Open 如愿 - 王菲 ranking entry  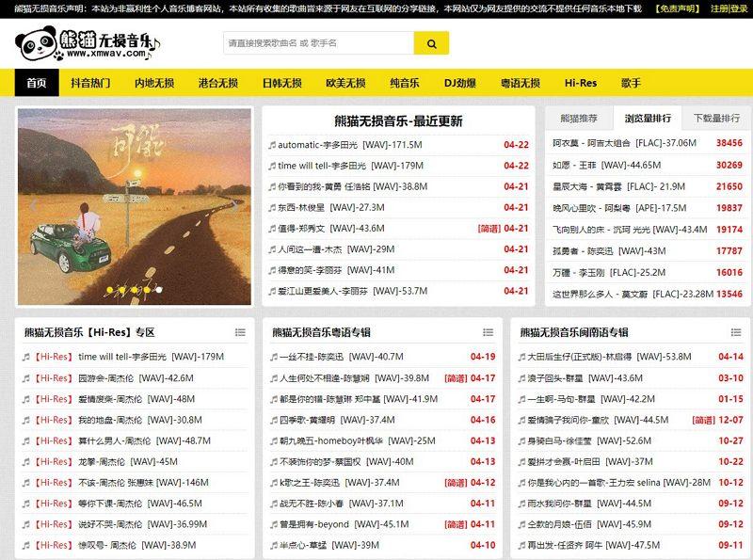coord(606,165)
